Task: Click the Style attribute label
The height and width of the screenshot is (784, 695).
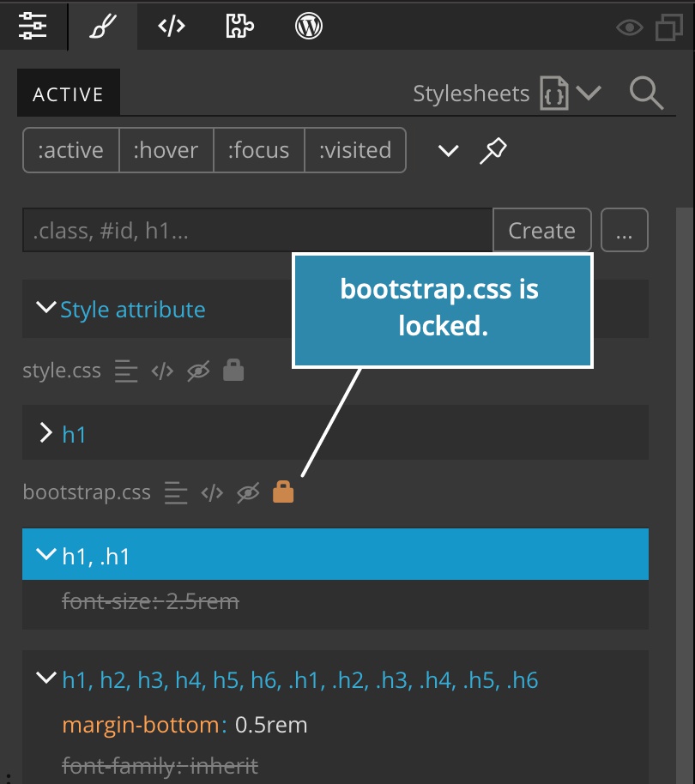Action: [x=133, y=310]
